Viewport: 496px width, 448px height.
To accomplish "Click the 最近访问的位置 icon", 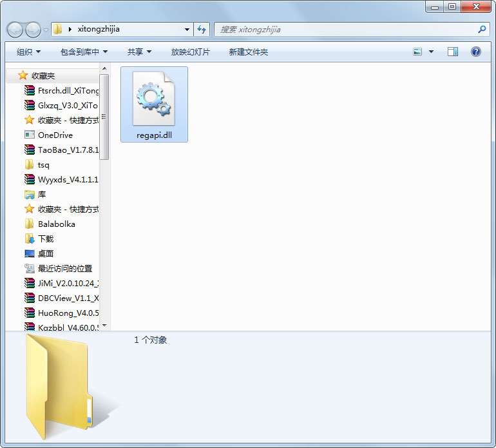I will click(30, 269).
